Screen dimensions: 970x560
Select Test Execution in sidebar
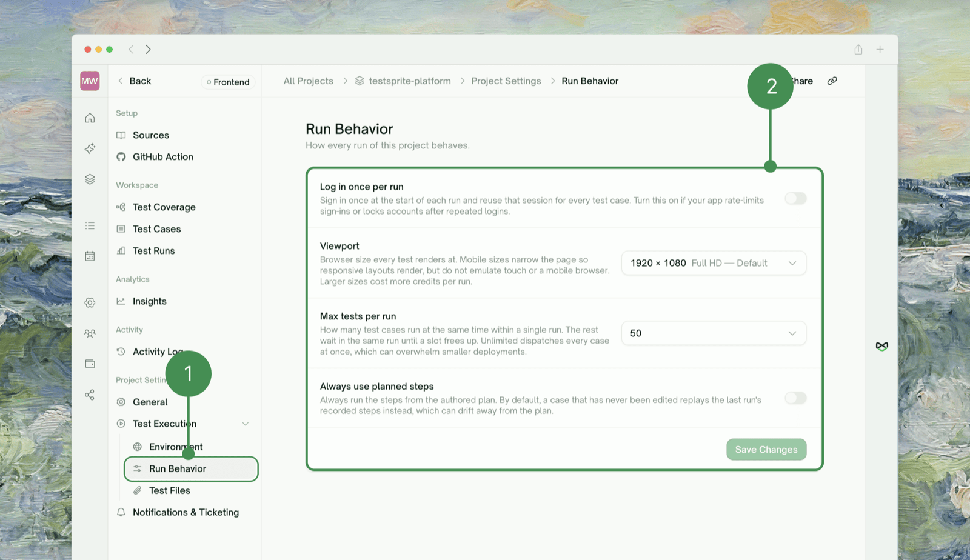165,424
